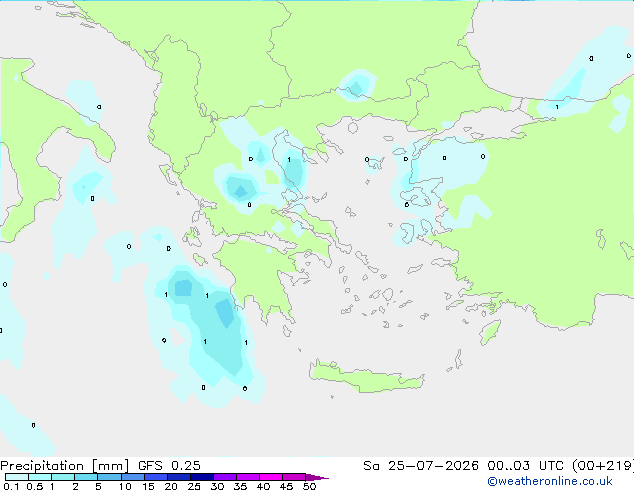The image size is (634, 490).
Task: Click the legend label "30"
Action: [x=217, y=486]
